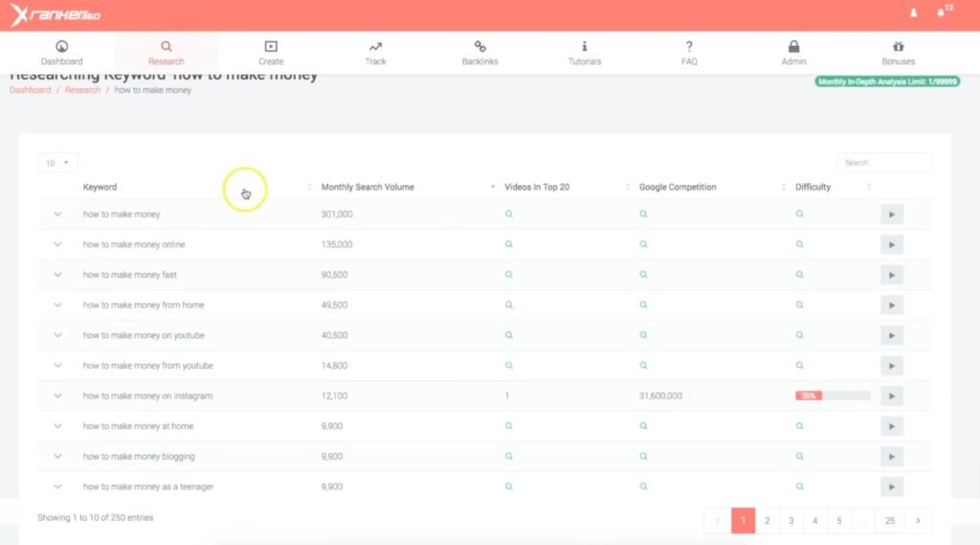Screen dimensions: 980x545
Task: Open the entries-per-page dropdown showing 10
Action: coord(57,163)
